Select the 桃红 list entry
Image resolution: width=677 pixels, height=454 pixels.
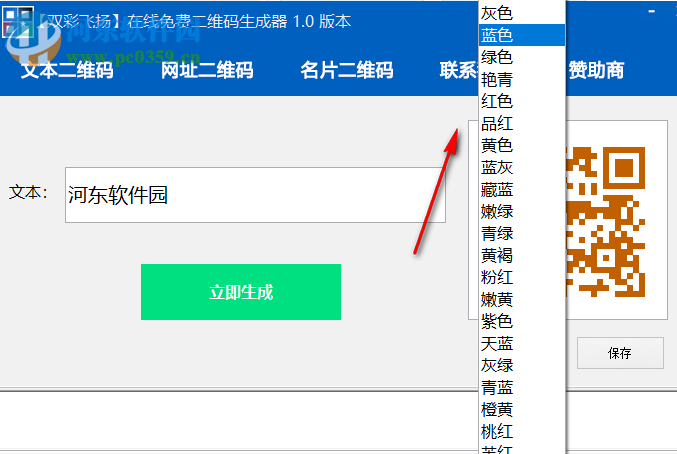(522, 431)
